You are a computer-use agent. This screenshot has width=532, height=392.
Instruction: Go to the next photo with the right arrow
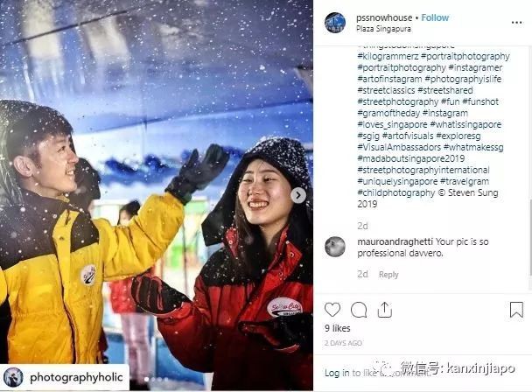point(298,195)
